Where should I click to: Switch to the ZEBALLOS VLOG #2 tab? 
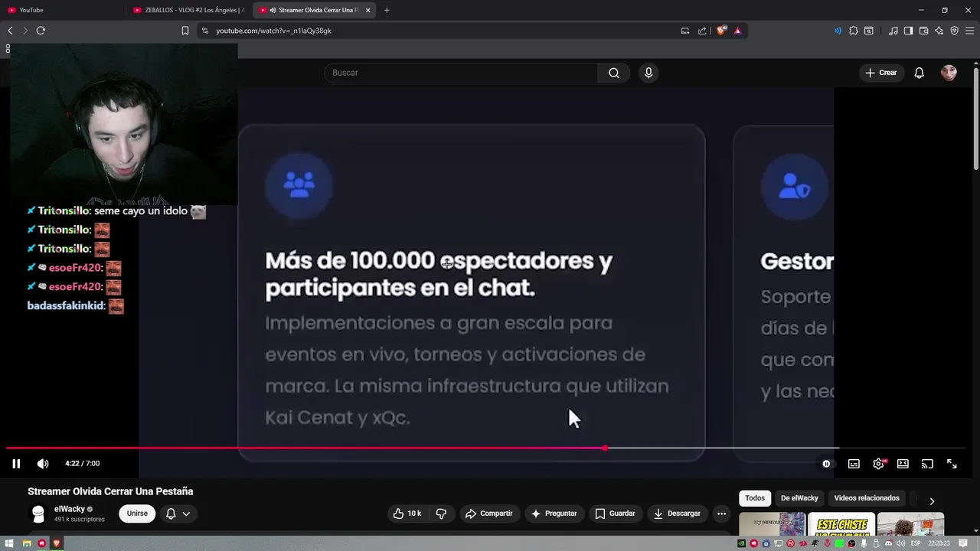pos(189,10)
